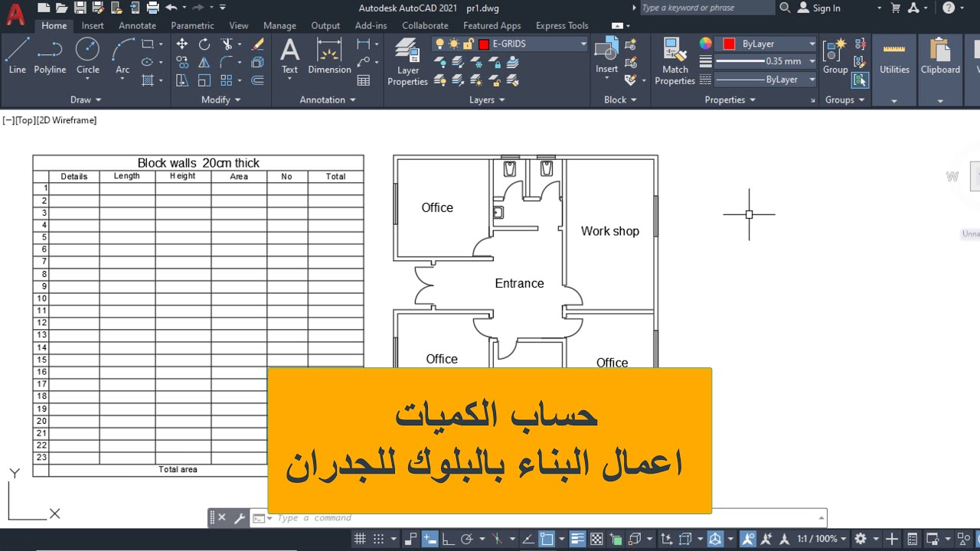
Task: Click the [2D Wireframe] visual style label
Action: coord(67,120)
